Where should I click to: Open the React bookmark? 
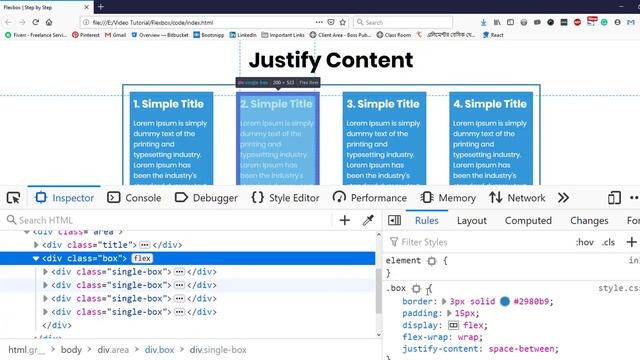click(493, 35)
